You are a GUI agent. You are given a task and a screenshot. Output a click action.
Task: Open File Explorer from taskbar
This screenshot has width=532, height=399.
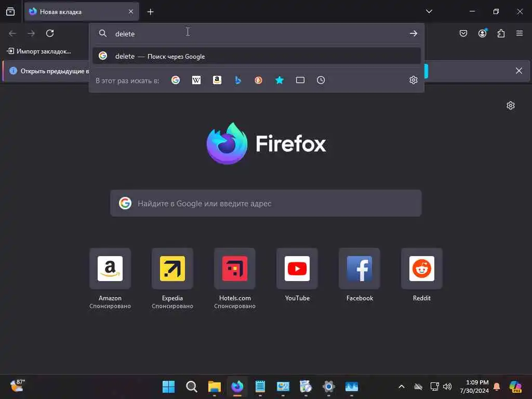pos(215,387)
